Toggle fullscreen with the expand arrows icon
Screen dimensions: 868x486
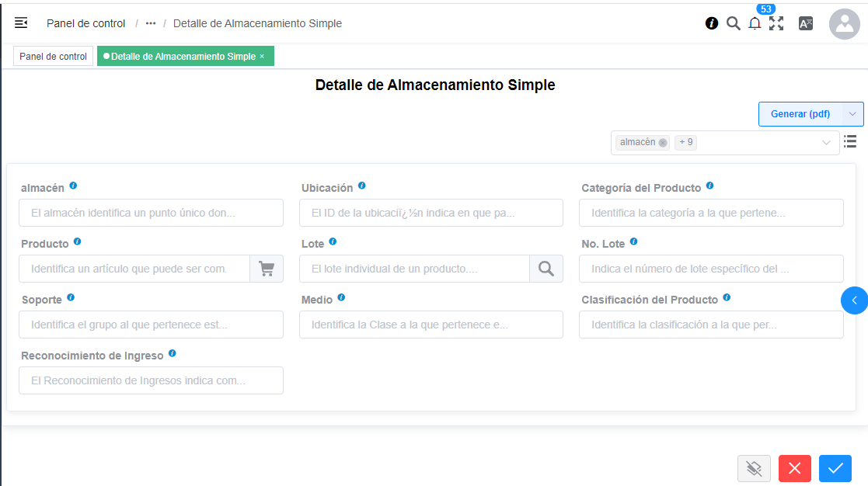pos(776,23)
